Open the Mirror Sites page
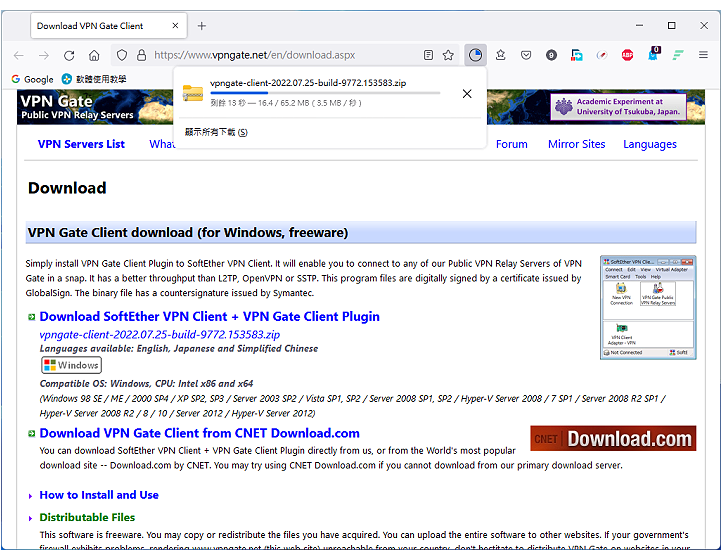The image size is (726, 559). click(576, 144)
